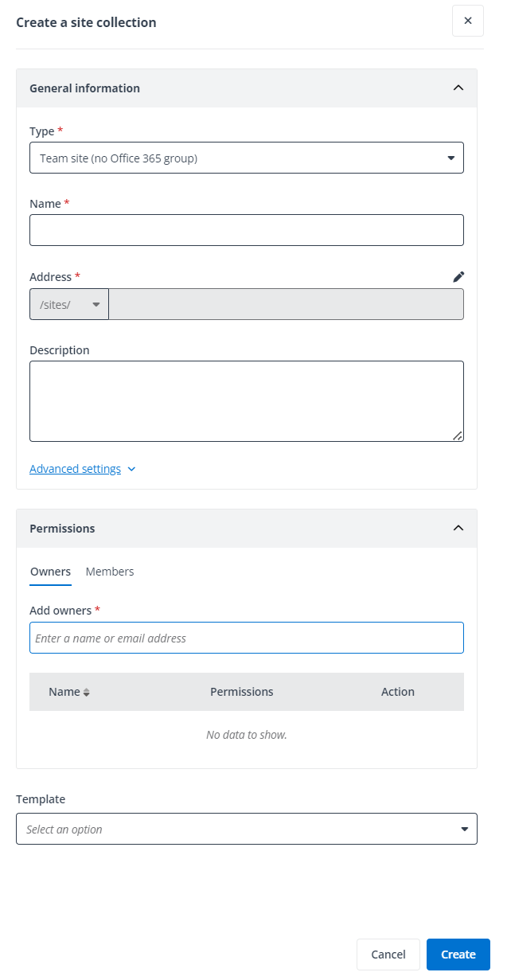507x980 pixels.
Task: Open the /sites/ path dropdown
Action: coord(68,304)
